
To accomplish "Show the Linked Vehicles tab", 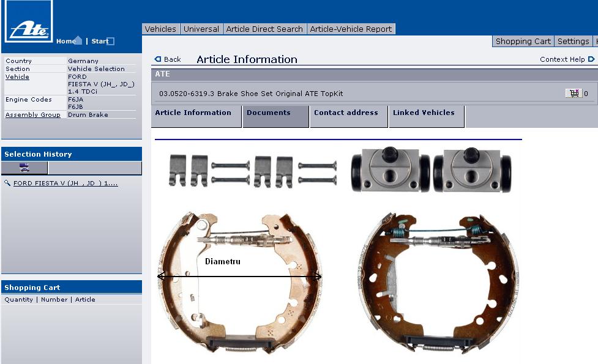I will 424,113.
